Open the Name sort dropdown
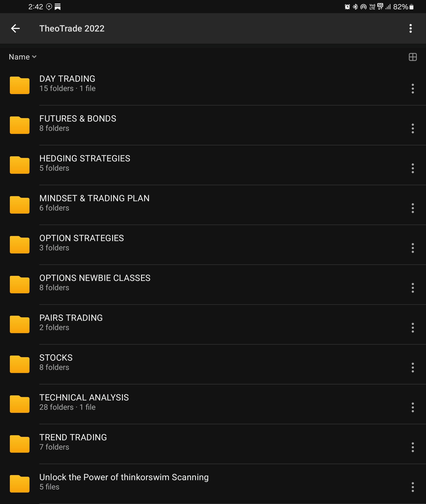This screenshot has height=504, width=426. pyautogui.click(x=22, y=57)
